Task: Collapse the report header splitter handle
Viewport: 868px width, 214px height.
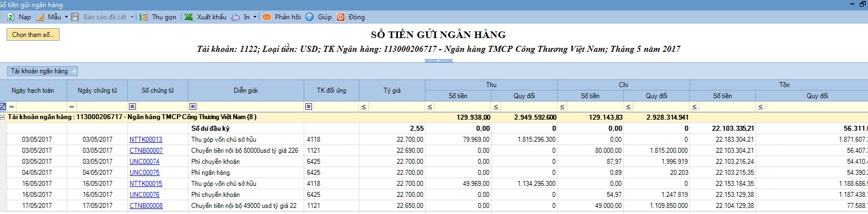Action: click(439, 60)
